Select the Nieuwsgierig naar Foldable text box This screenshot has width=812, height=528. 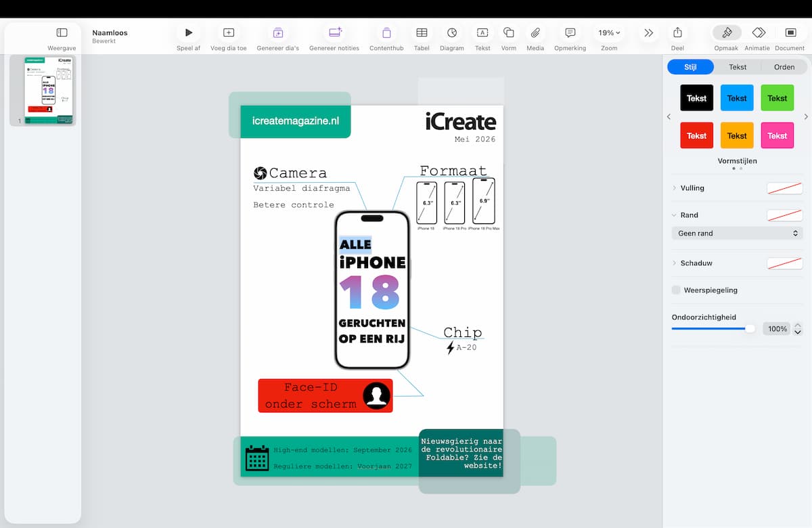click(461, 454)
